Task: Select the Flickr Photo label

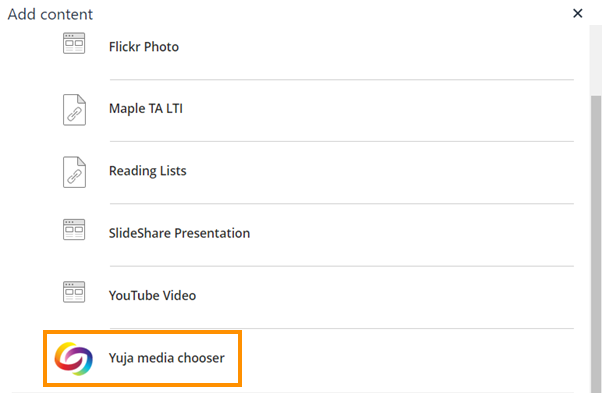Action: [x=144, y=47]
